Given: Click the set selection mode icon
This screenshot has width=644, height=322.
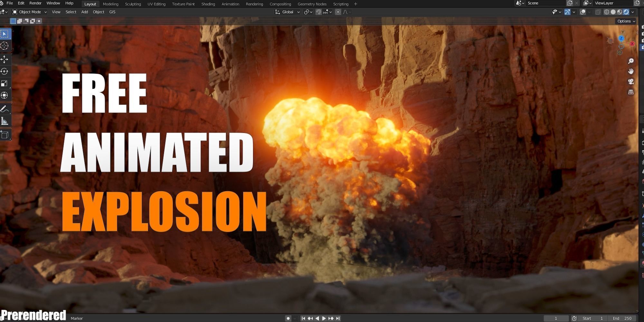Looking at the screenshot, I should [x=13, y=21].
